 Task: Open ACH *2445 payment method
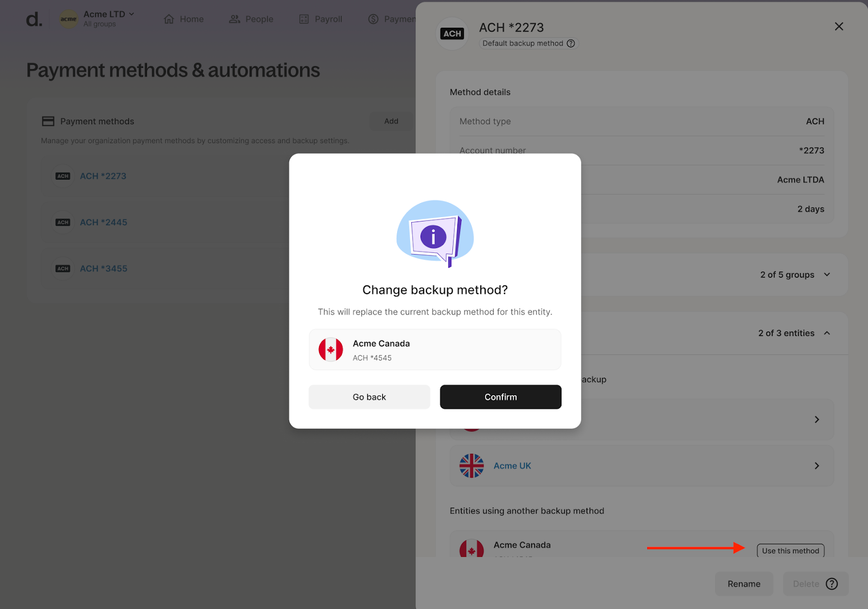click(x=104, y=223)
